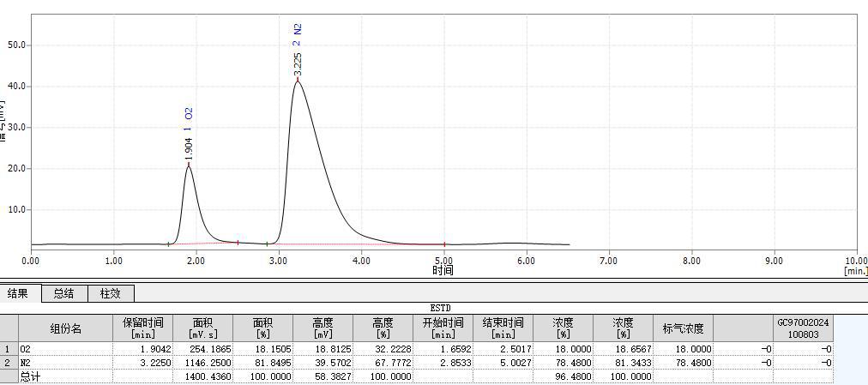Viewport: 868px width, 385px height.
Task: Click the 高度 [%] column header
Action: 383,328
